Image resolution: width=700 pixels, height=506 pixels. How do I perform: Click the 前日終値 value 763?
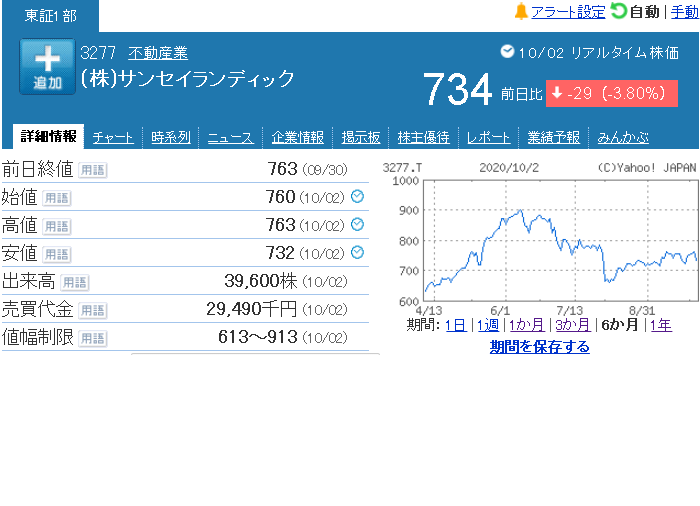[x=282, y=169]
